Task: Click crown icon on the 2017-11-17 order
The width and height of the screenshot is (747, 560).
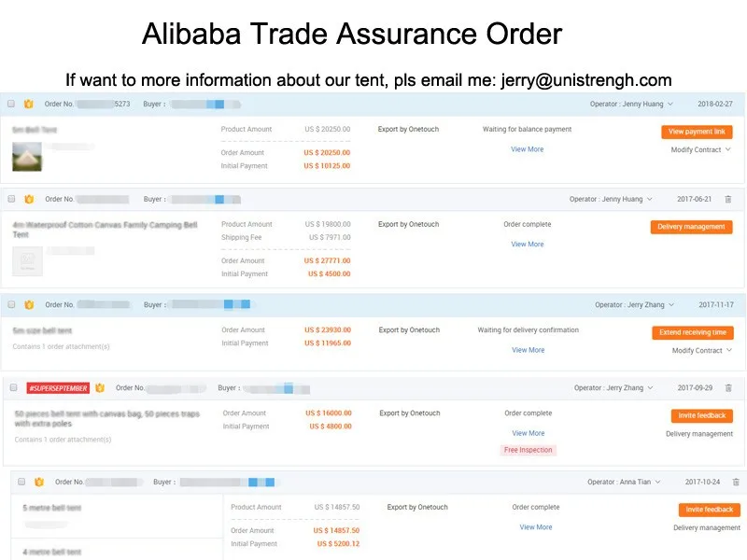Action: coord(29,305)
